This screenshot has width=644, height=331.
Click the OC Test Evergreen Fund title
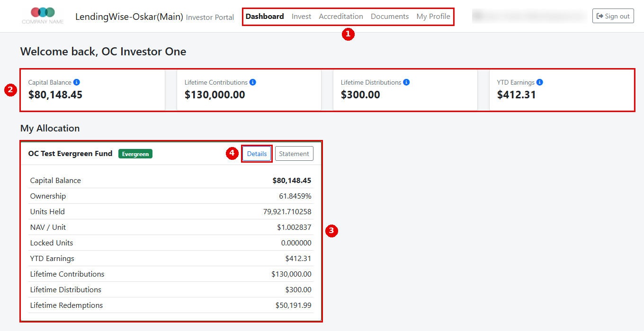71,154
